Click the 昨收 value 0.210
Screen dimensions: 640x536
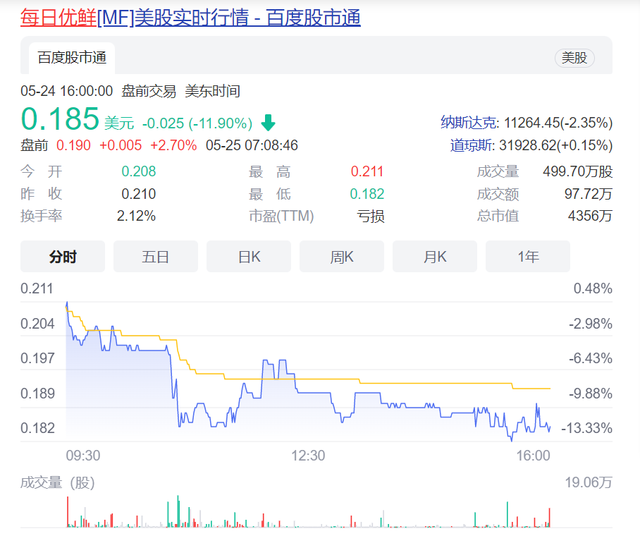pos(139,194)
